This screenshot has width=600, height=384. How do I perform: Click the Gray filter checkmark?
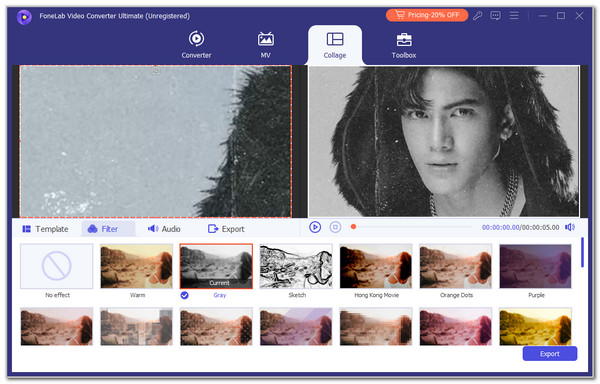(184, 295)
